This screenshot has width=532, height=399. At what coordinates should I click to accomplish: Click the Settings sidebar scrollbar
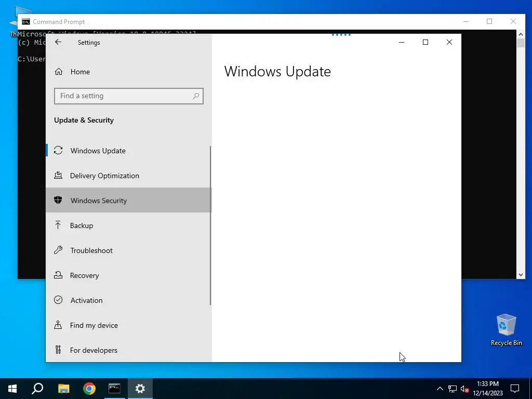tap(210, 225)
